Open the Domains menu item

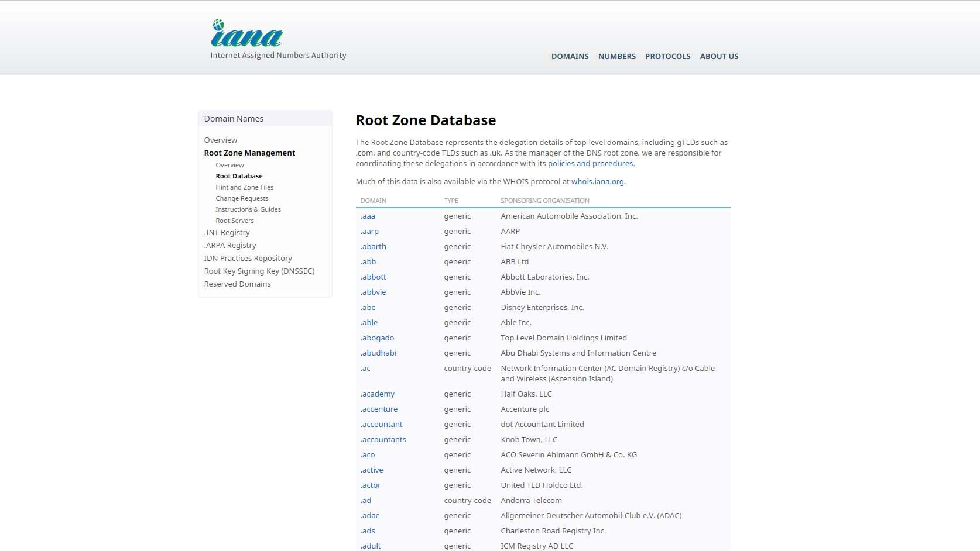pyautogui.click(x=570, y=57)
